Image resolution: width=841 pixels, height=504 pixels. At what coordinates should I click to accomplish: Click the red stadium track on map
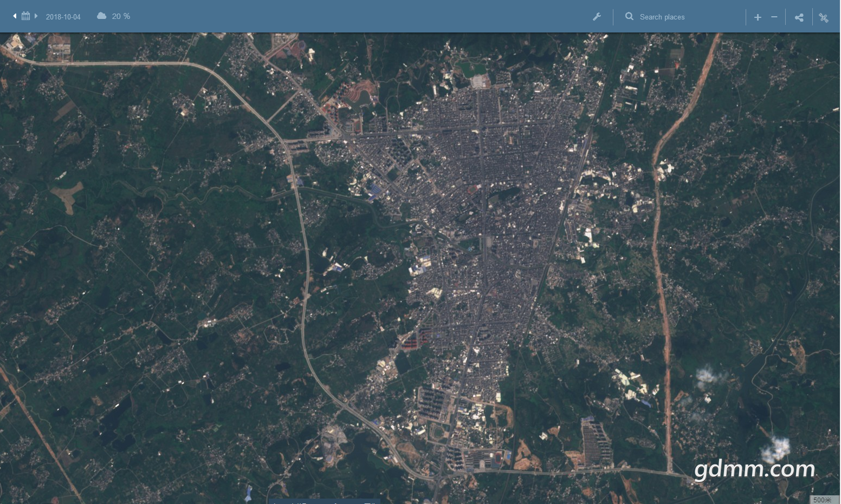point(497,459)
